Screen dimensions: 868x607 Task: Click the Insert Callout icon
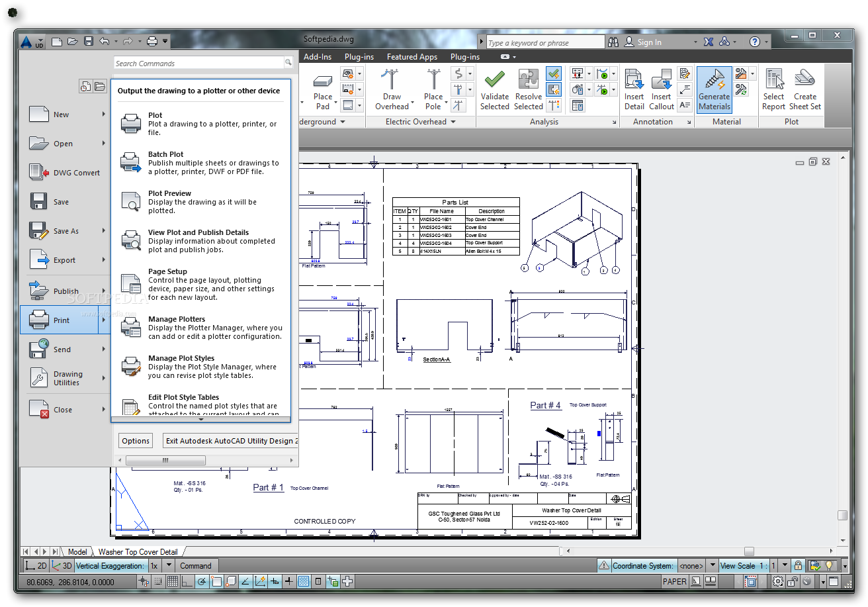point(662,80)
